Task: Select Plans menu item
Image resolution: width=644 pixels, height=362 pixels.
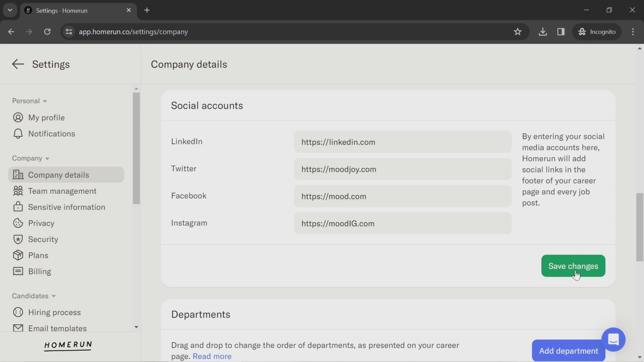Action: 66,255
